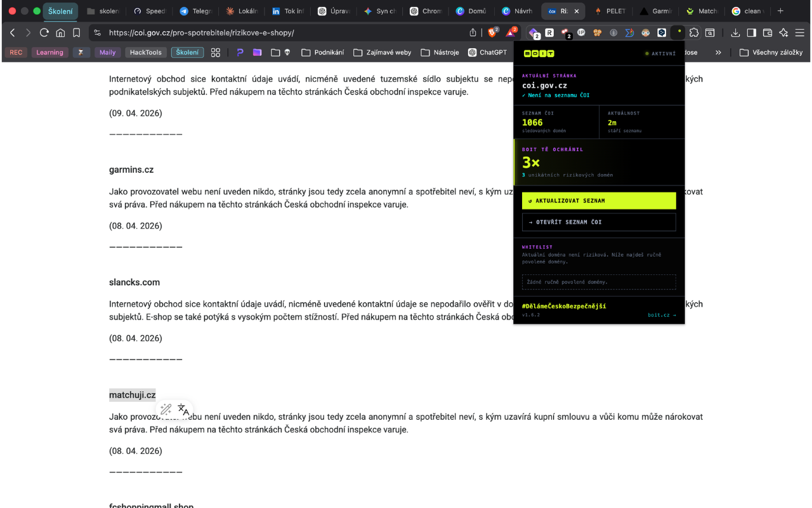Screen dimensions: 812x508
Task: Click the empty whitelist domains box
Action: pos(599,282)
